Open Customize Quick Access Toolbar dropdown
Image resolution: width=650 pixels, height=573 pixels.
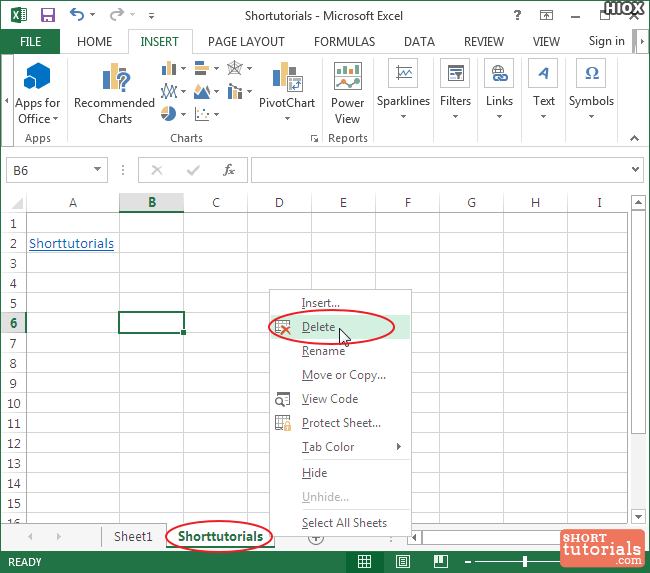pyautogui.click(x=151, y=16)
